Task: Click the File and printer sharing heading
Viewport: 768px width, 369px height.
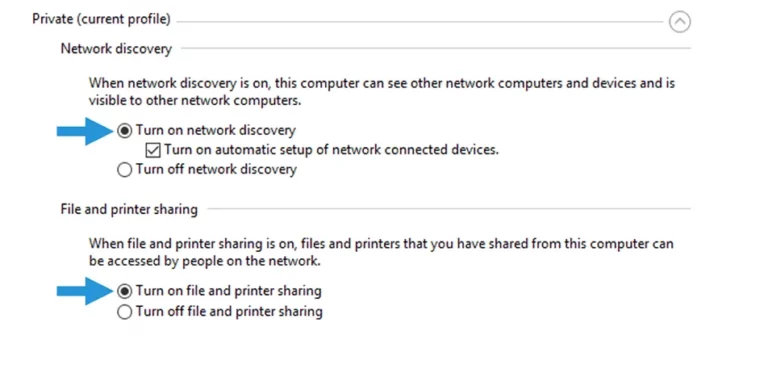Action: click(129, 210)
